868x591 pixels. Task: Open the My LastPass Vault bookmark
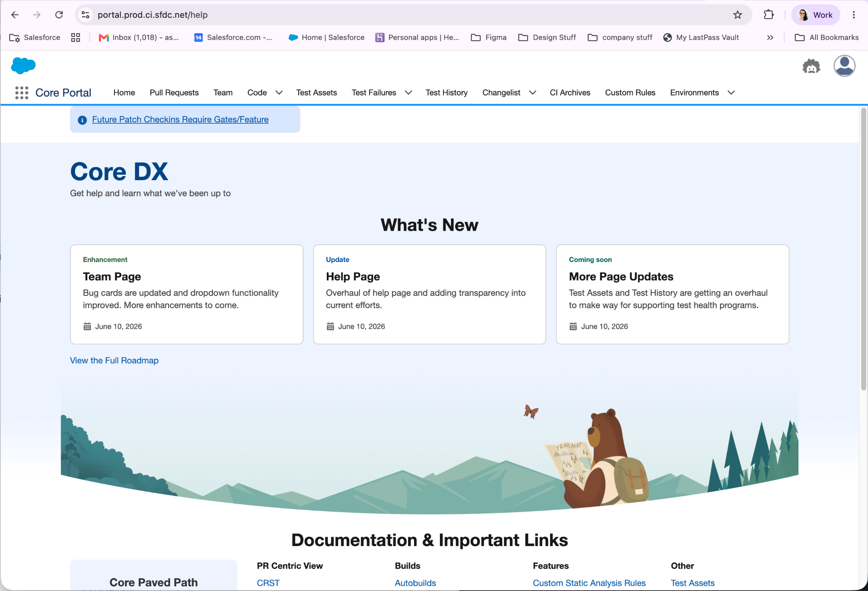click(x=701, y=37)
